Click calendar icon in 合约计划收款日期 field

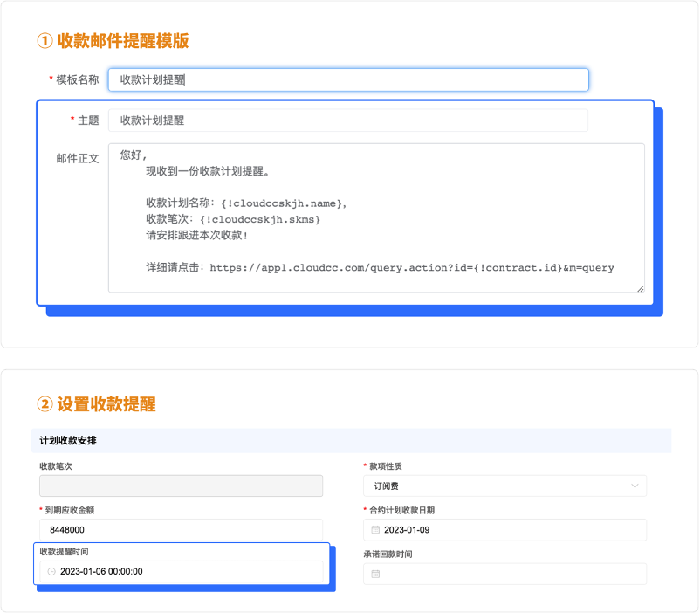[375, 530]
